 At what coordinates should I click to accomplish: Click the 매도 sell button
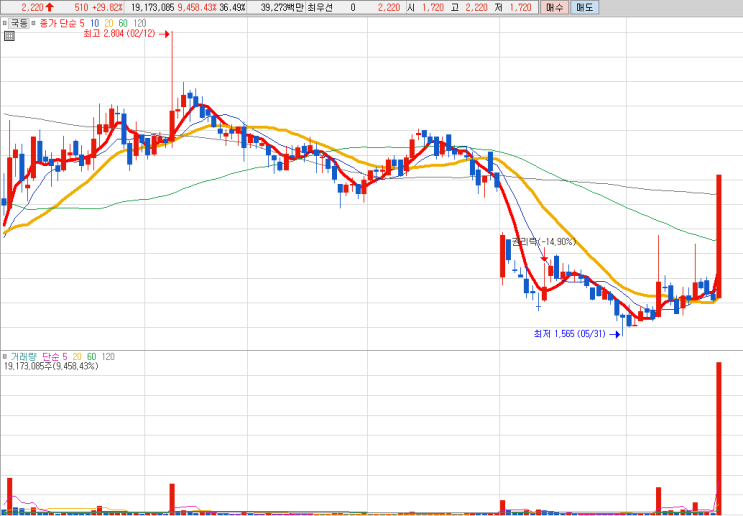(x=584, y=8)
